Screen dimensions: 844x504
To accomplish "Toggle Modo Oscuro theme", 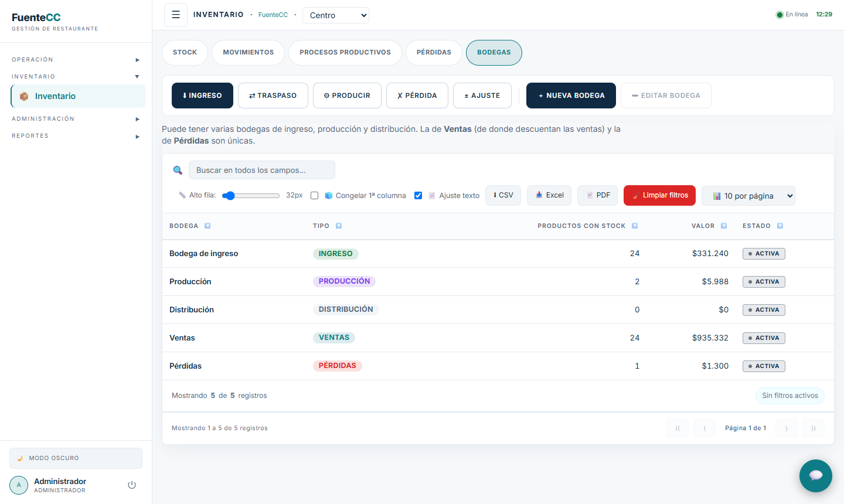I will tap(76, 458).
